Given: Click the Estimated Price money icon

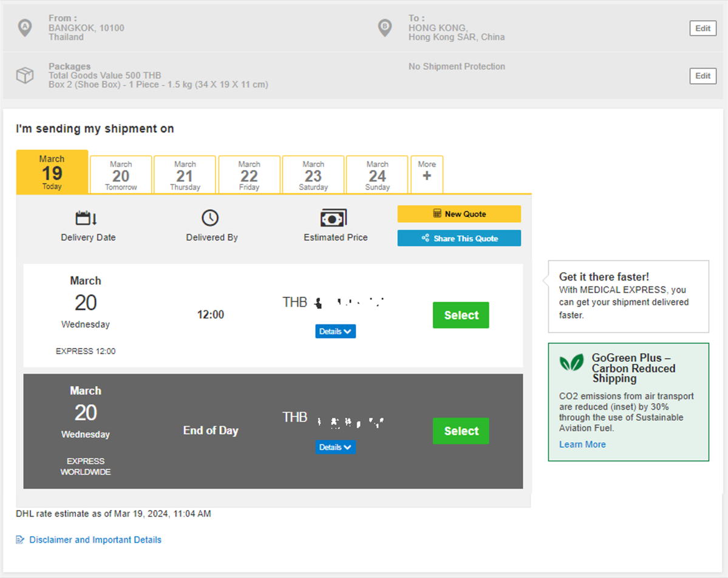Looking at the screenshot, I should pyautogui.click(x=333, y=218).
